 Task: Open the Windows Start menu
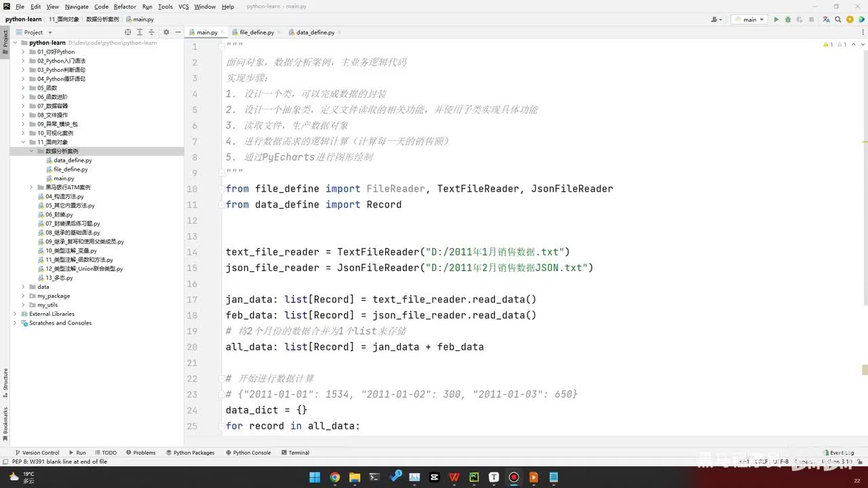(315, 477)
